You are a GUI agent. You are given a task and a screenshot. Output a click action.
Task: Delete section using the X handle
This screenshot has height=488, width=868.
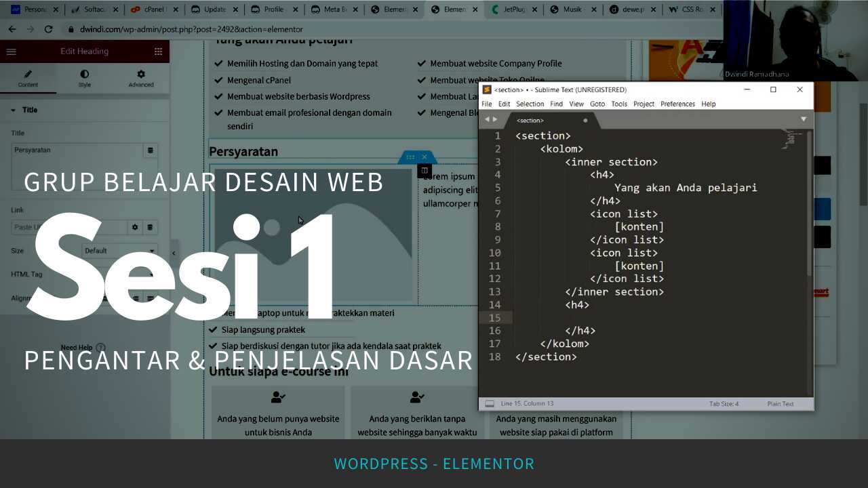click(x=425, y=157)
